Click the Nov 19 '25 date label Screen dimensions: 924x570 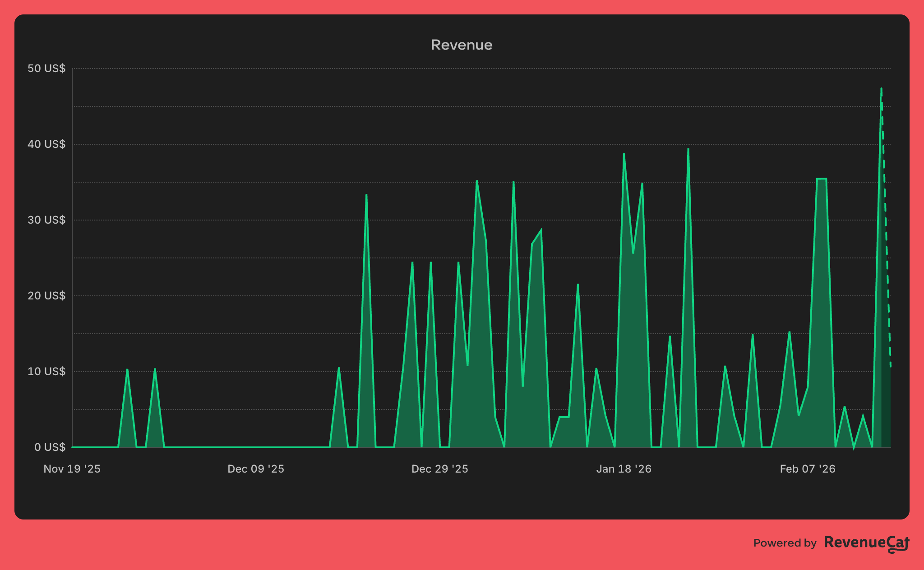pyautogui.click(x=72, y=469)
